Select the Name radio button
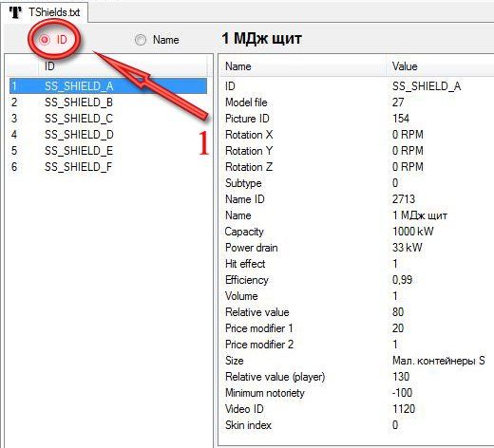Image resolution: width=494 pixels, height=448 pixels. pos(141,40)
